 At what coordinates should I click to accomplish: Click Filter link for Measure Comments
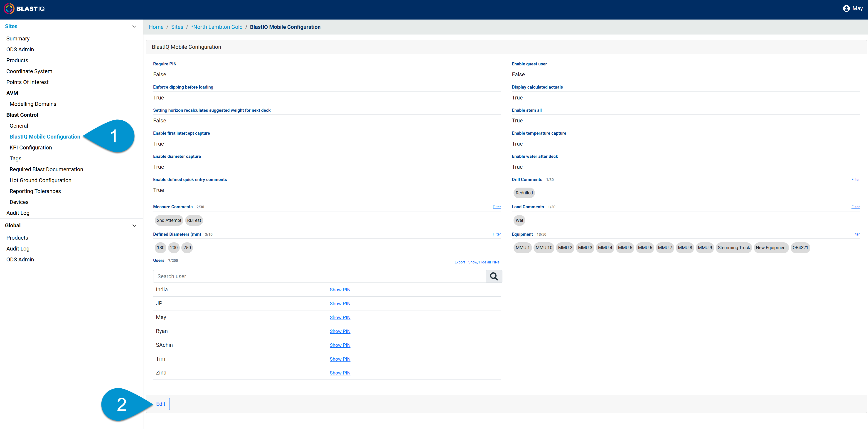(x=497, y=207)
